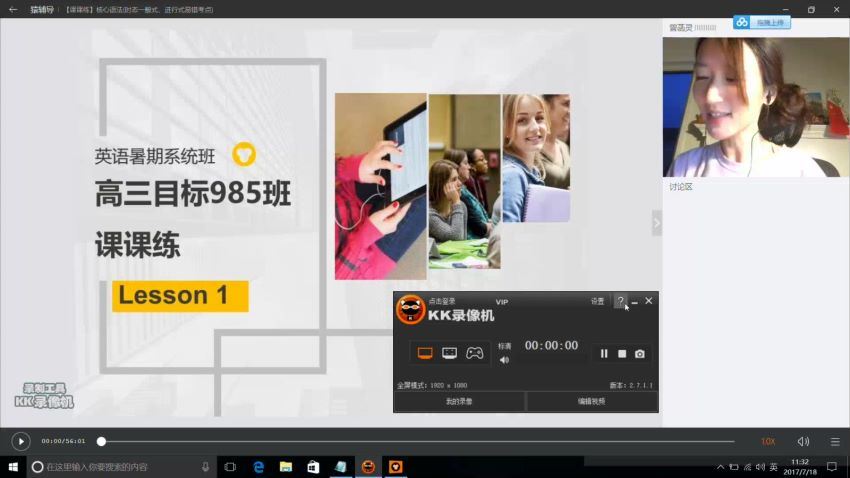
Task: Click the login link (点击登录) in KK
Action: tap(442, 301)
